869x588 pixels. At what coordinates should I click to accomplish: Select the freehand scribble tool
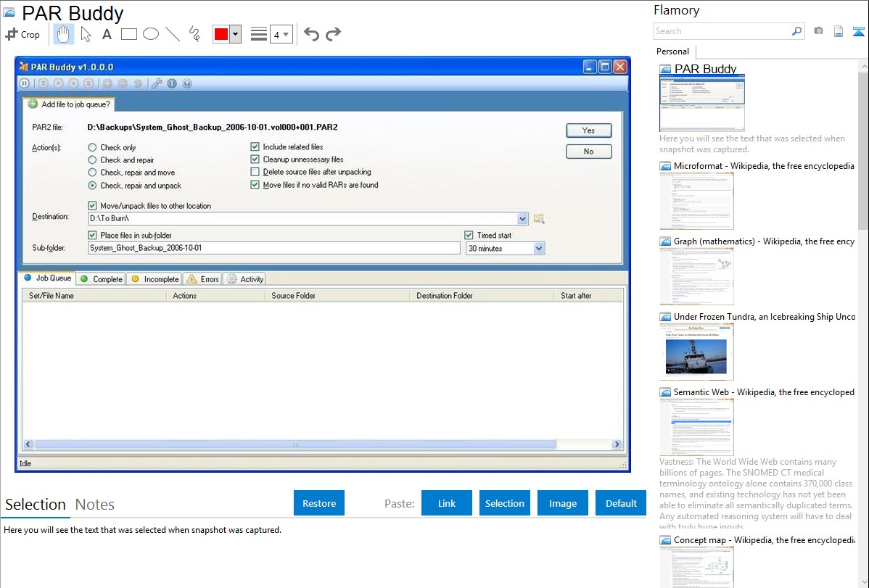194,34
